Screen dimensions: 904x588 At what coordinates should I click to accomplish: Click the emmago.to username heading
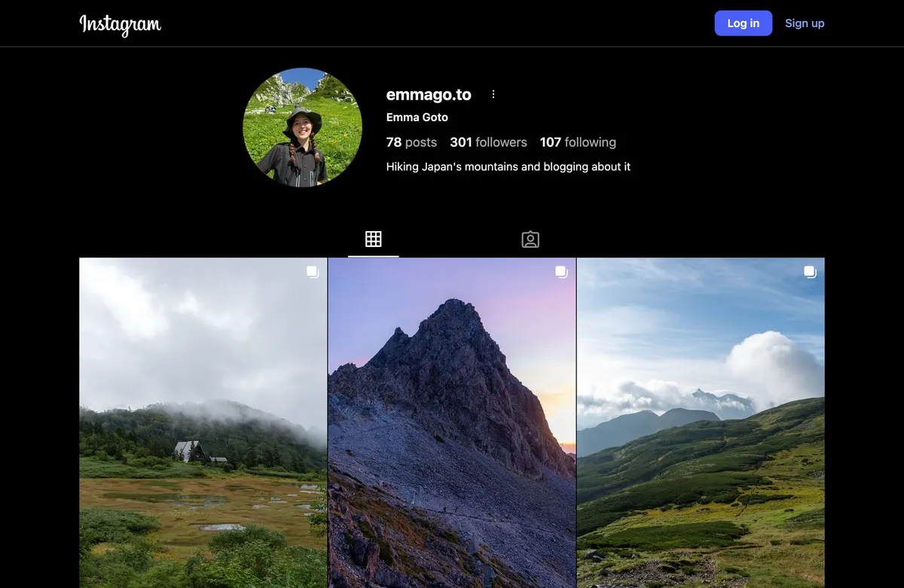pyautogui.click(x=429, y=95)
